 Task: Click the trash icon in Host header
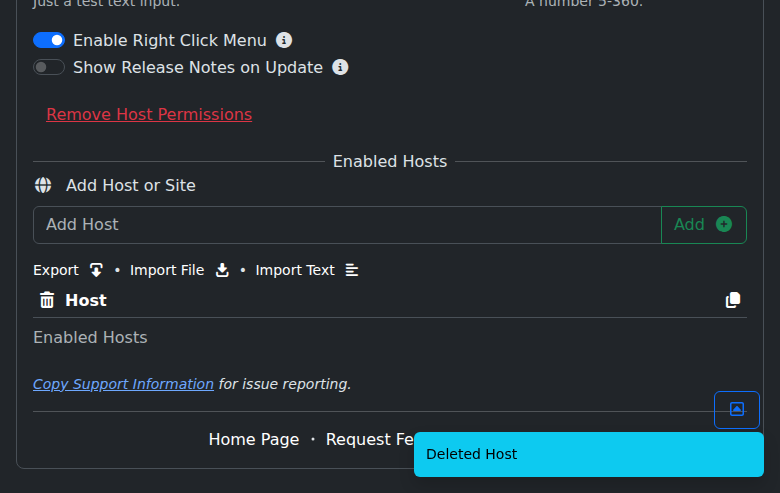47,300
